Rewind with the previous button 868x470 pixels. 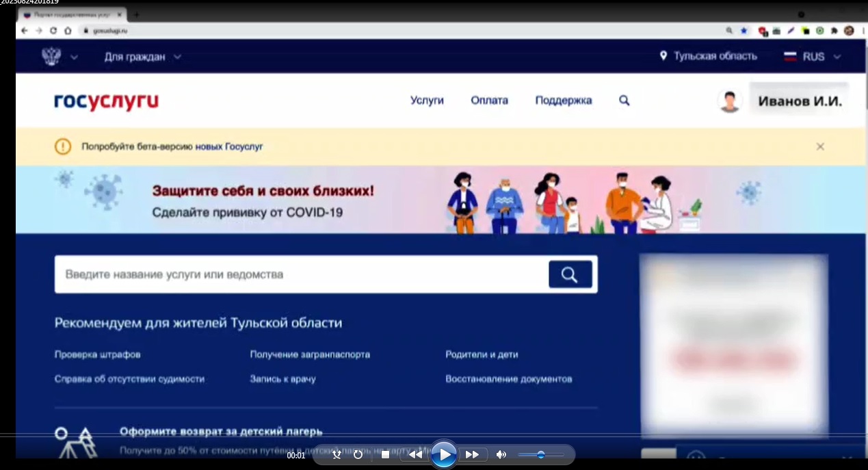click(x=415, y=454)
